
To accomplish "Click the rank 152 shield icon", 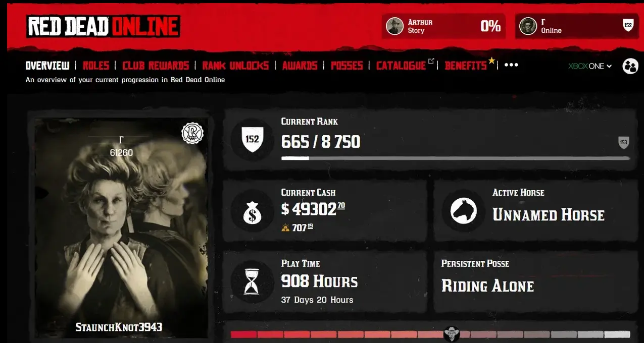I will [x=252, y=139].
